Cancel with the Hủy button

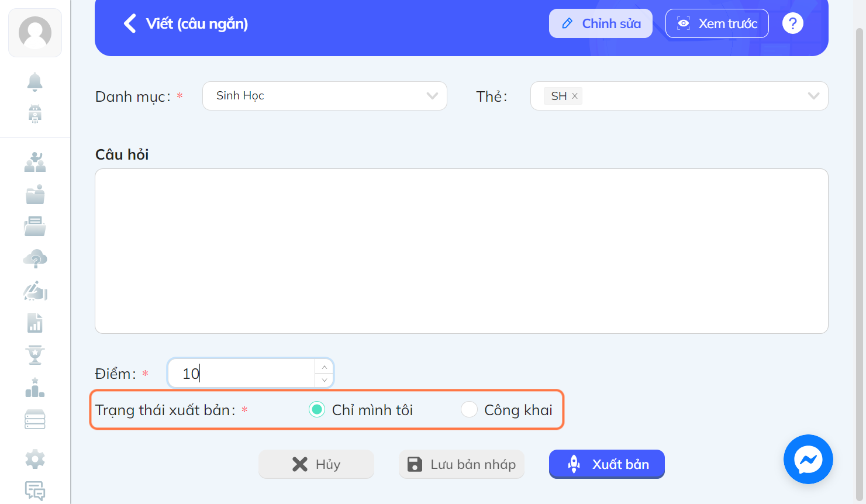tap(316, 464)
